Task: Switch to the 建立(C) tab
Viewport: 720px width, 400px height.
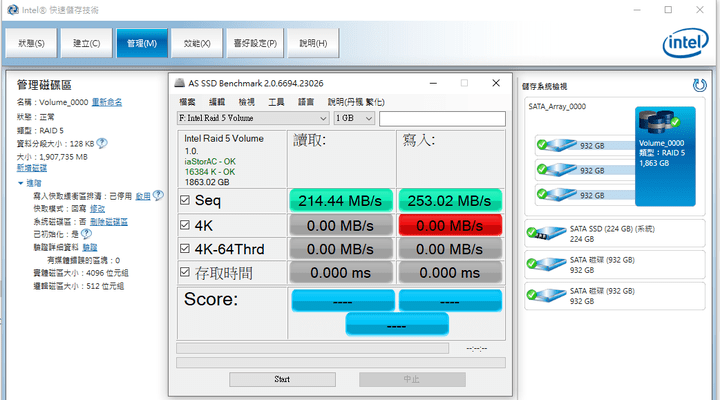Action: tap(86, 43)
